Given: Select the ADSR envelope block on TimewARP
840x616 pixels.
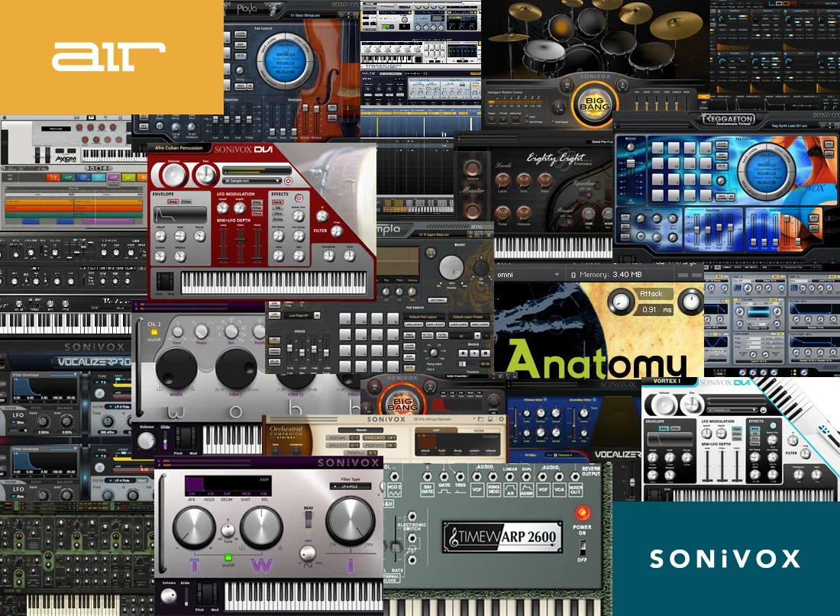Looking at the screenshot, I should coord(527,489).
